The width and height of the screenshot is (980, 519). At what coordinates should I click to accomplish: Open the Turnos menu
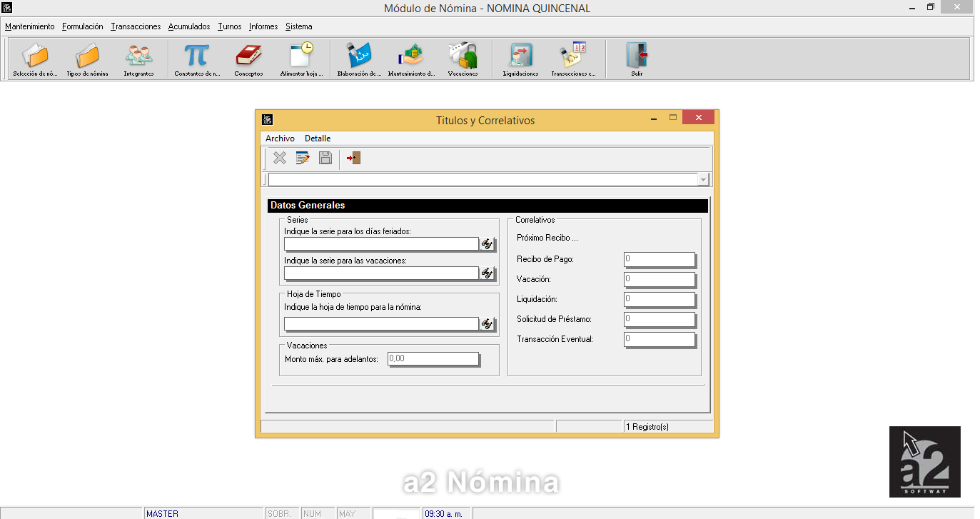point(230,26)
